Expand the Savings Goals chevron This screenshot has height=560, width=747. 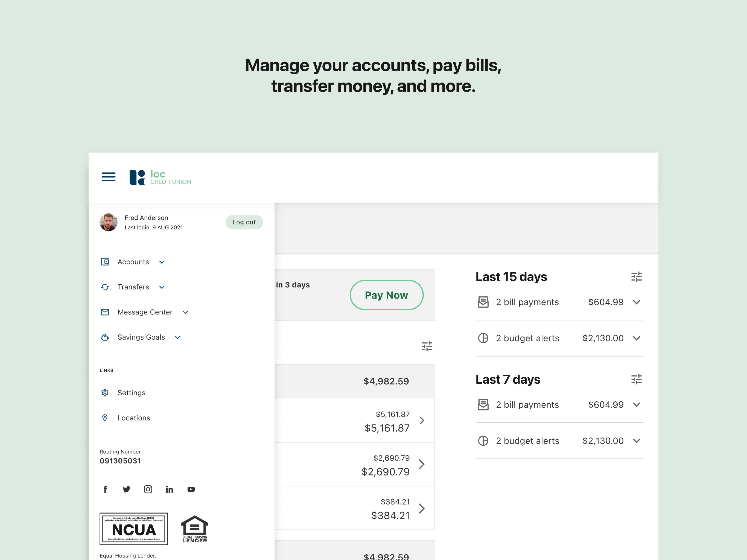pos(178,337)
